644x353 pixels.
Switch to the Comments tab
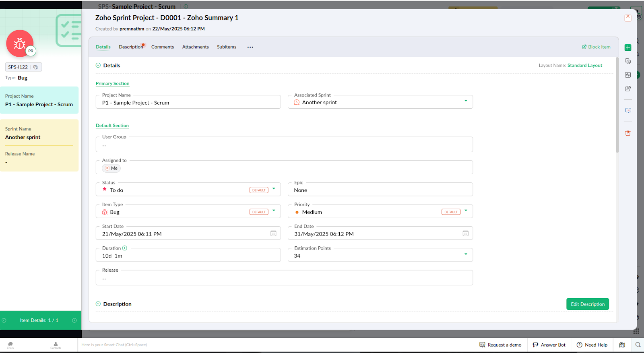tap(163, 47)
